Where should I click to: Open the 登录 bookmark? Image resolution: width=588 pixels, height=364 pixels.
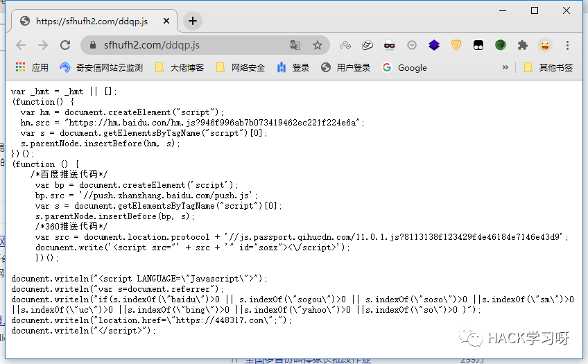click(x=293, y=67)
